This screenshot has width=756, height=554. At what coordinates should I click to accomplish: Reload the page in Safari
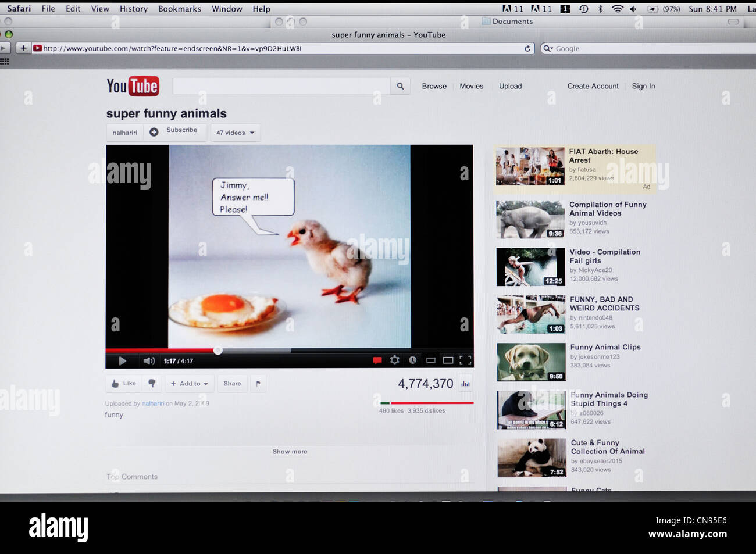click(527, 48)
